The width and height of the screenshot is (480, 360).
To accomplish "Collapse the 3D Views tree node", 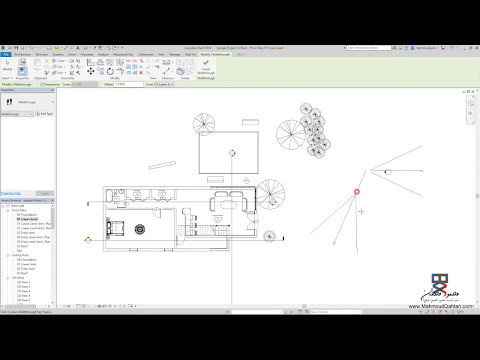I will (8, 278).
